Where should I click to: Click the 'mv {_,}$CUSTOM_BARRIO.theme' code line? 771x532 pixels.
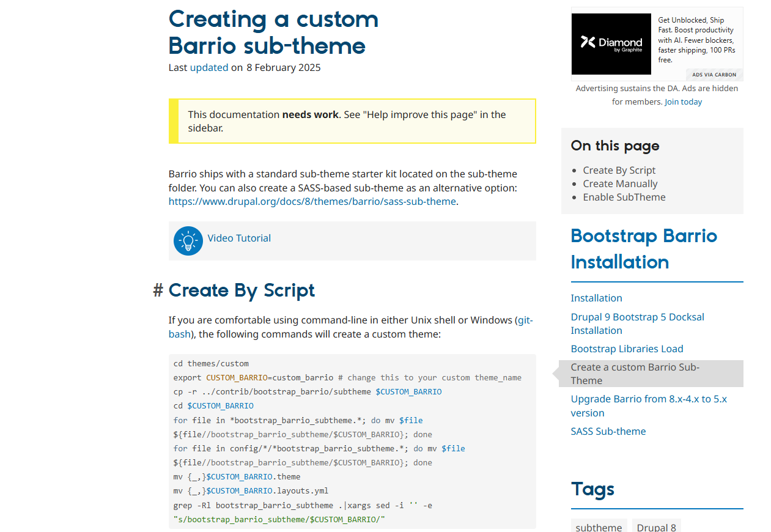(x=237, y=476)
